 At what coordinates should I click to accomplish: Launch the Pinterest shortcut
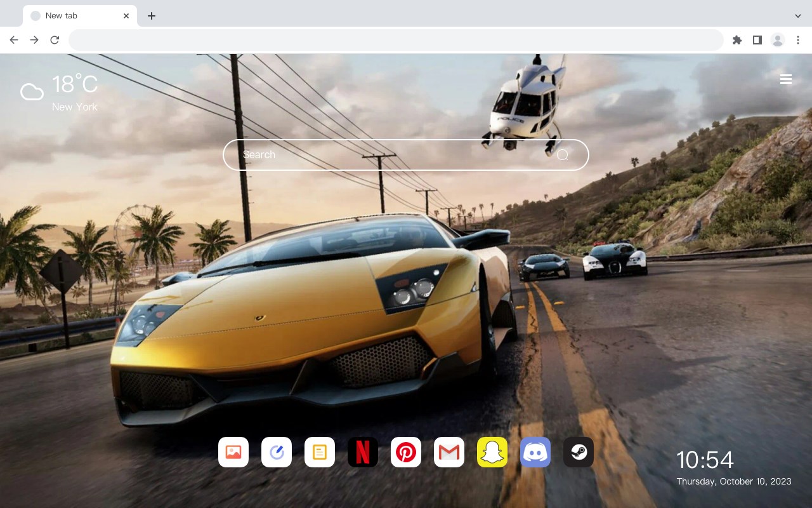point(406,452)
